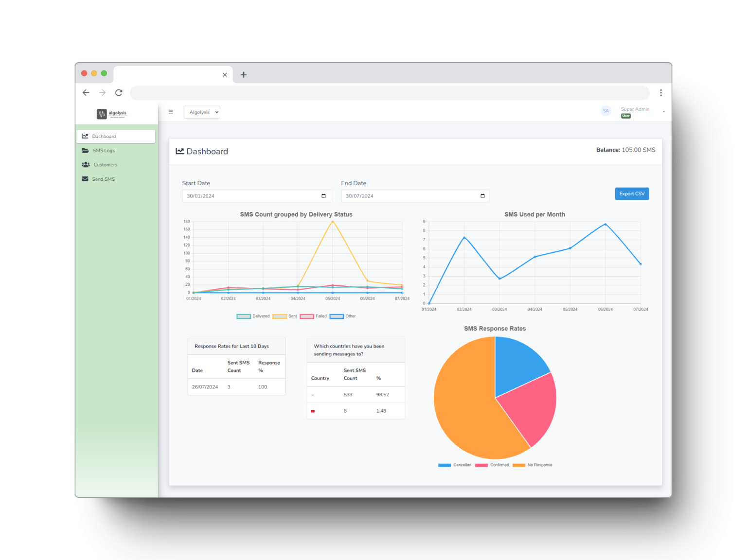Open a new browser tab with plus icon
Screen dimensions: 747x560
point(244,75)
